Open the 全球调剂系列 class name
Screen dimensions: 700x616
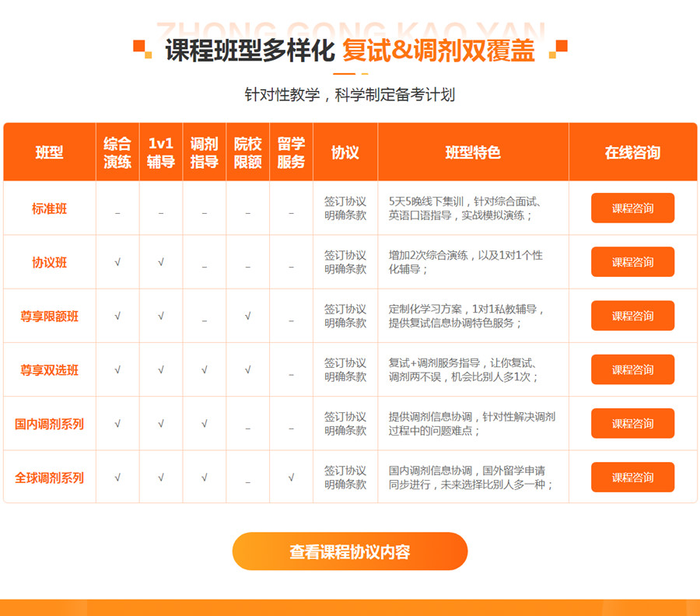pos(50,478)
